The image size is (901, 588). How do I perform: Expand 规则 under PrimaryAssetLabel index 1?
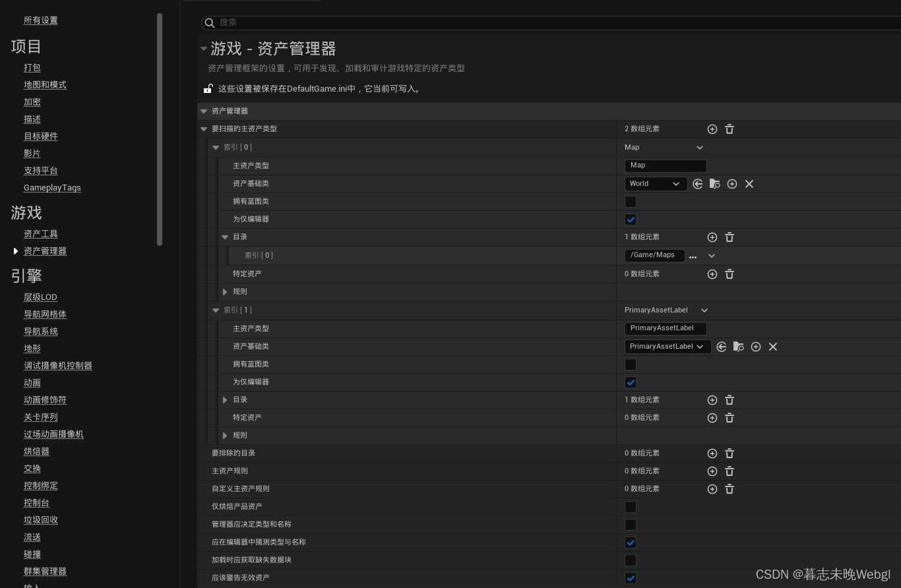click(x=225, y=436)
